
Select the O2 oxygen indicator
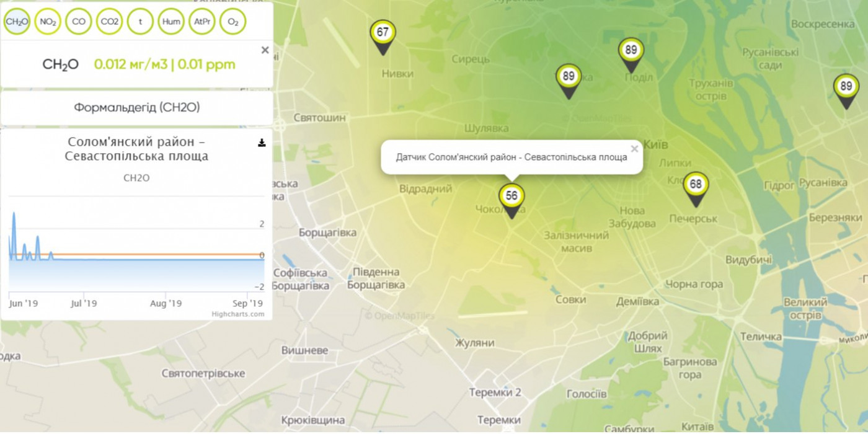(233, 22)
